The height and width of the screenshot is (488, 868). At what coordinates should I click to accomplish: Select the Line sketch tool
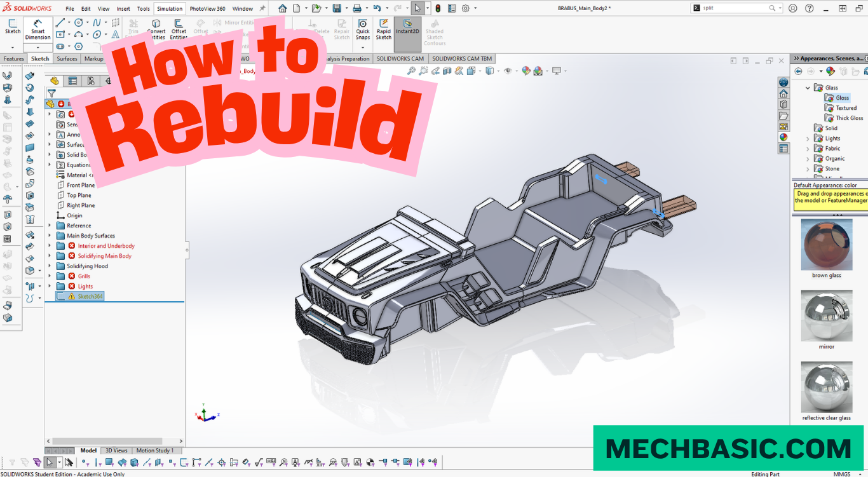60,23
